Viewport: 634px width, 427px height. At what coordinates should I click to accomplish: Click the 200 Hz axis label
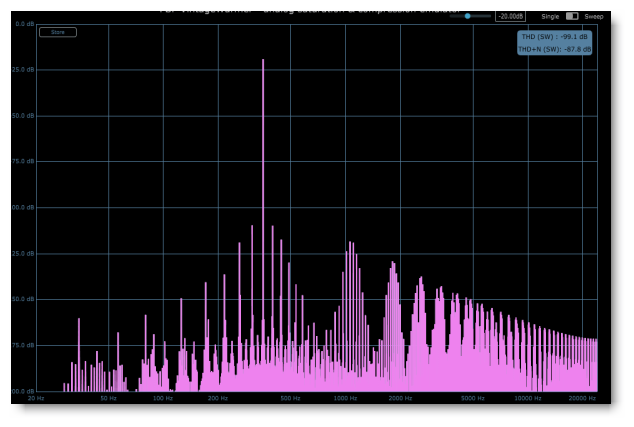pos(218,398)
